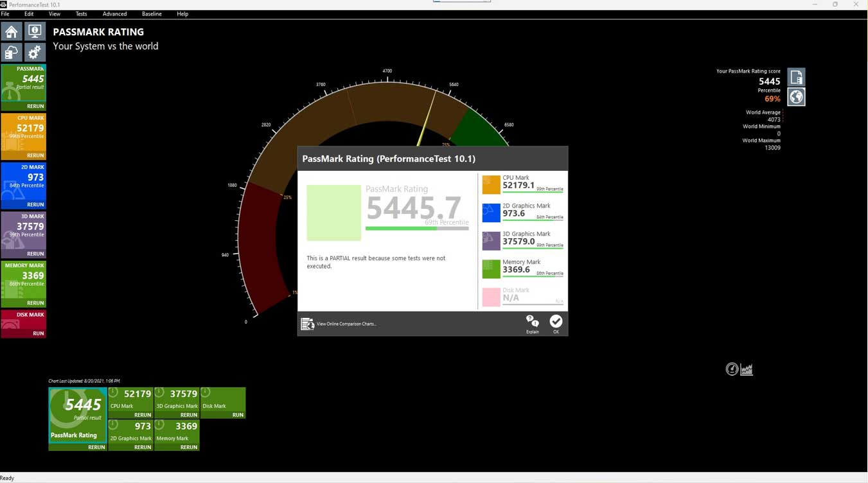
Task: Select the Memory Mark sidebar tile
Action: [24, 279]
